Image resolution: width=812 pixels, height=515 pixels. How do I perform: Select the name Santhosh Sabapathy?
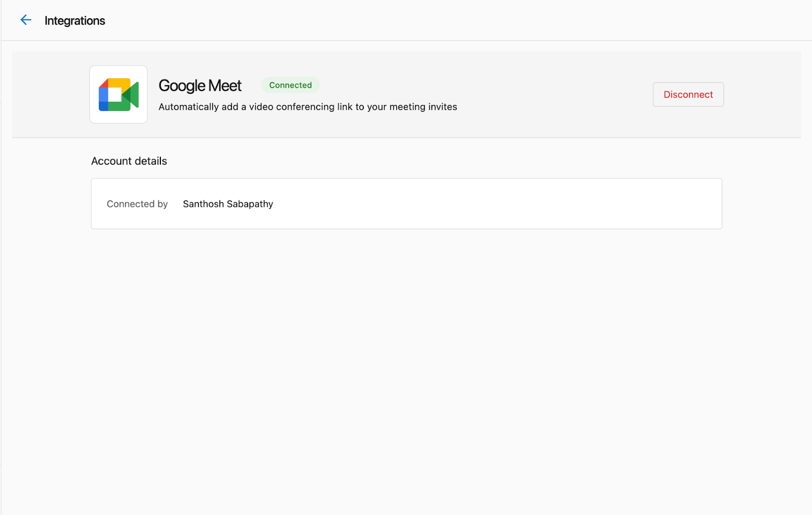click(228, 204)
